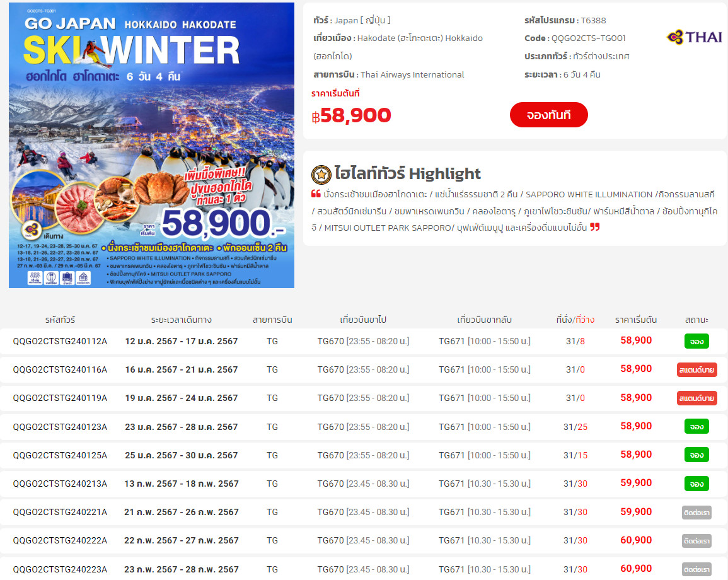Click the Thai Airways logo

(x=694, y=37)
